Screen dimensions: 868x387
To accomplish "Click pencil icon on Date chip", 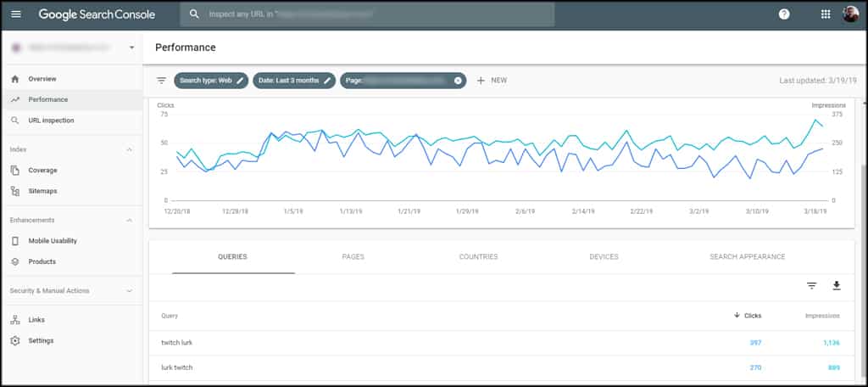I will point(327,81).
